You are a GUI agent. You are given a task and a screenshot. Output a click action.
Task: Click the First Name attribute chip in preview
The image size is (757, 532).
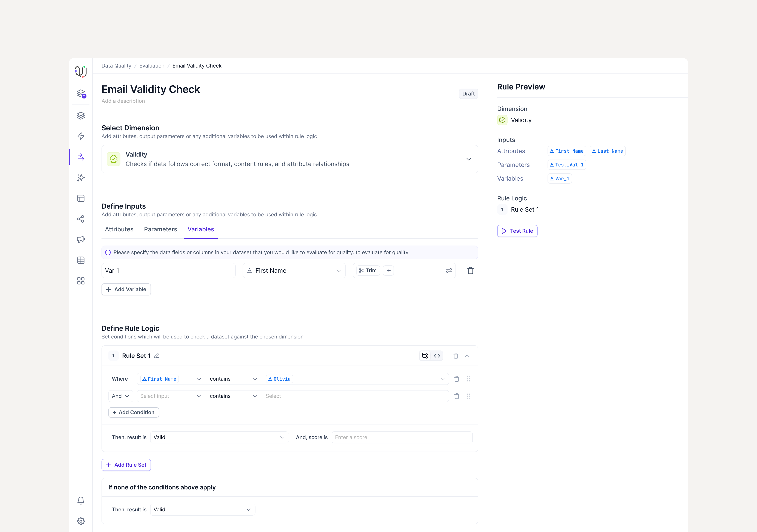click(x=567, y=151)
